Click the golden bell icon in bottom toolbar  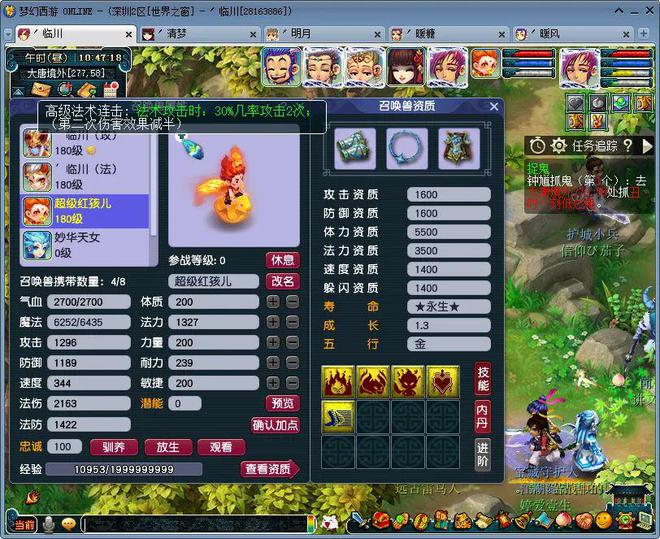click(x=523, y=520)
